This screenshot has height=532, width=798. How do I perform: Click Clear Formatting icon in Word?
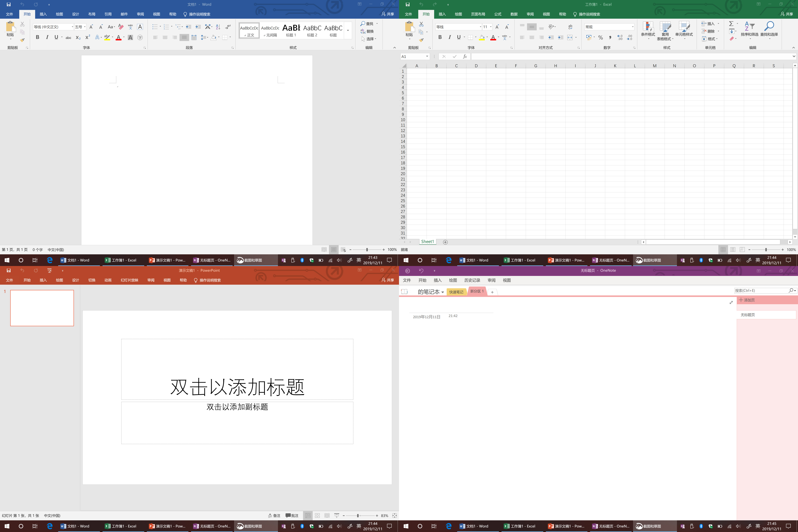click(x=121, y=27)
